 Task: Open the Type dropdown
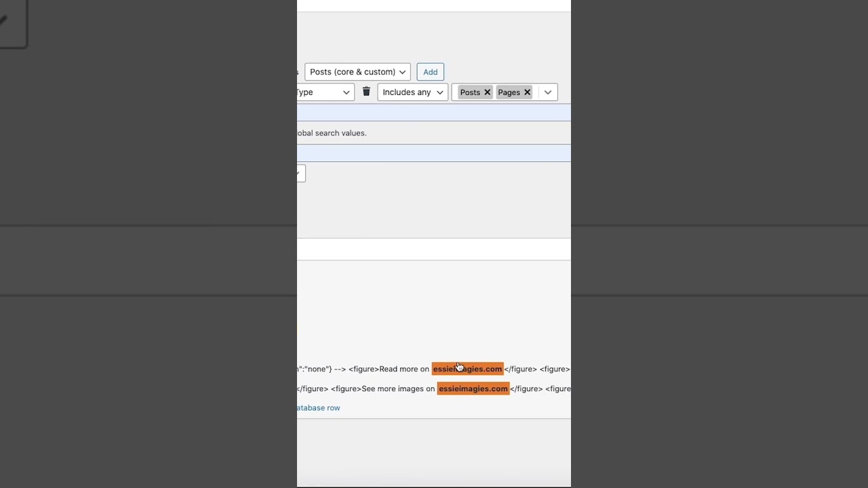click(325, 92)
